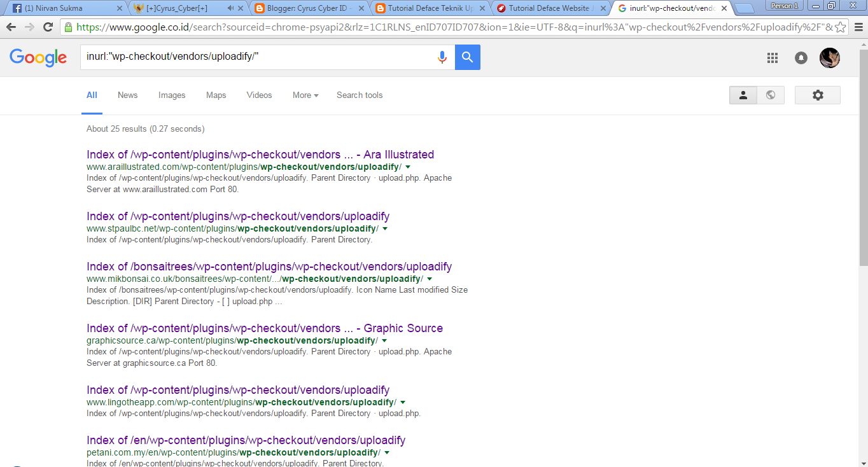Open the lingotheapp.com uploadify index result
The height and width of the screenshot is (467, 868).
(x=238, y=390)
